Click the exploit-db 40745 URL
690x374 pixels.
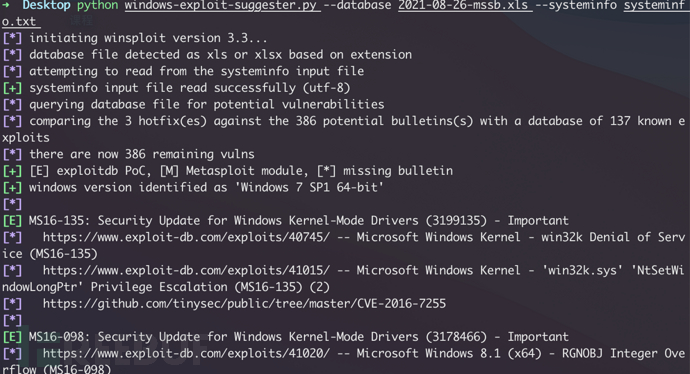click(186, 237)
